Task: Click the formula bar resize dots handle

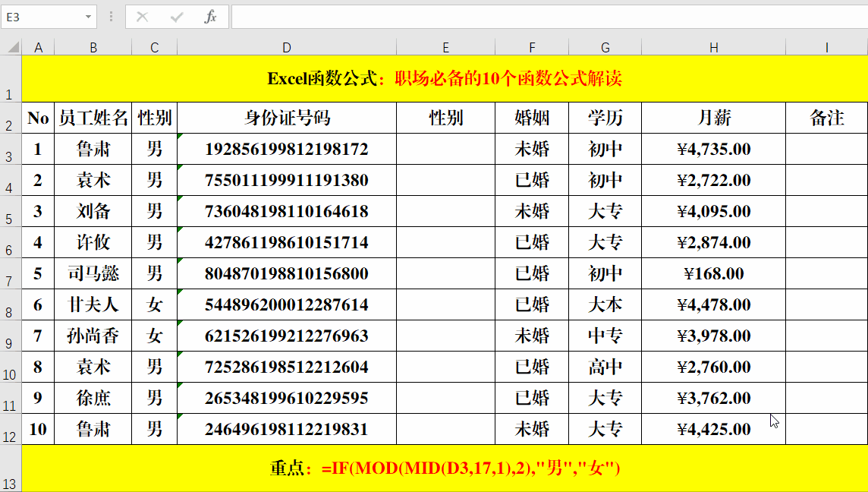Action: [112, 17]
